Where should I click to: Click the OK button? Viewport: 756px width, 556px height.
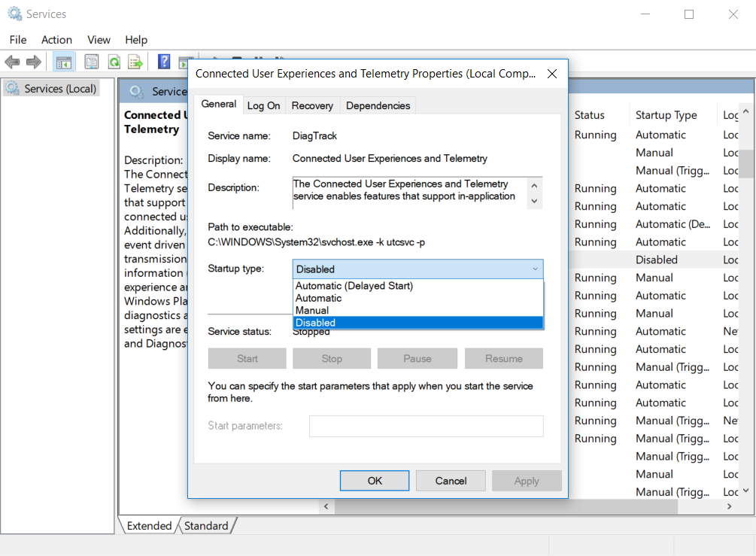pos(375,481)
